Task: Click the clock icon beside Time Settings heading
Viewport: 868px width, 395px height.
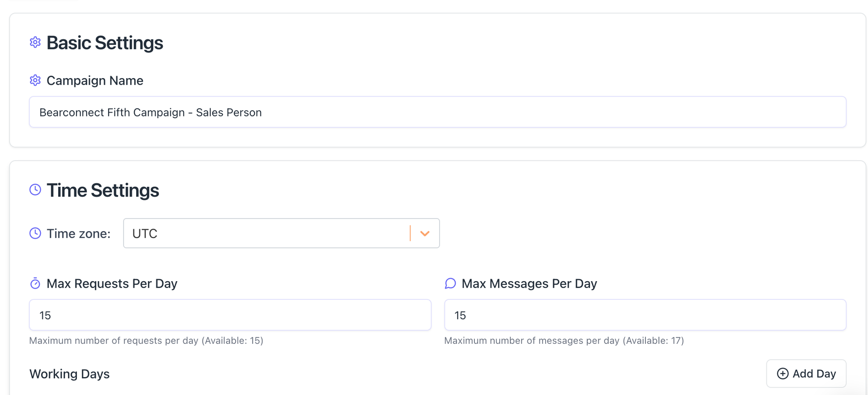Action: pyautogui.click(x=35, y=189)
